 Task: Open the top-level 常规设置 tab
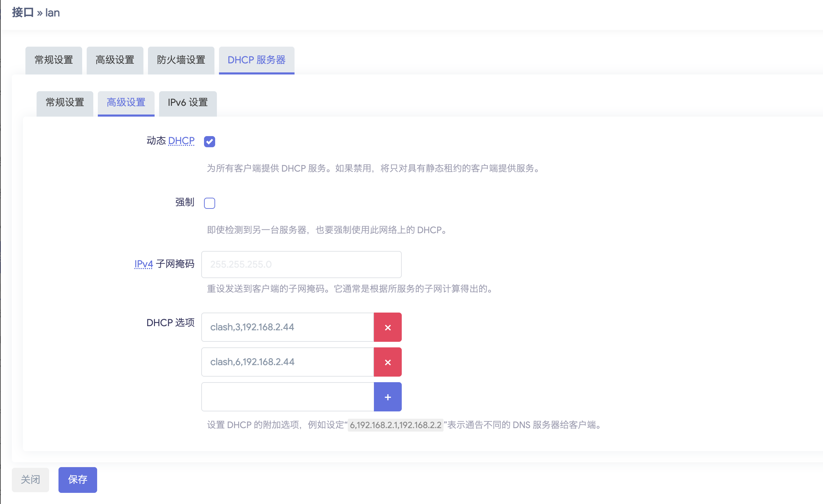54,60
